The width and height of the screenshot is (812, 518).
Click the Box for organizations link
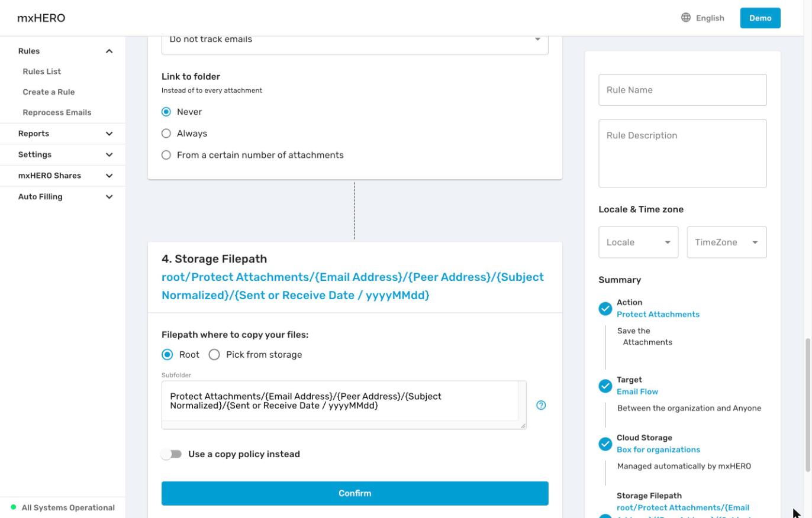(658, 449)
